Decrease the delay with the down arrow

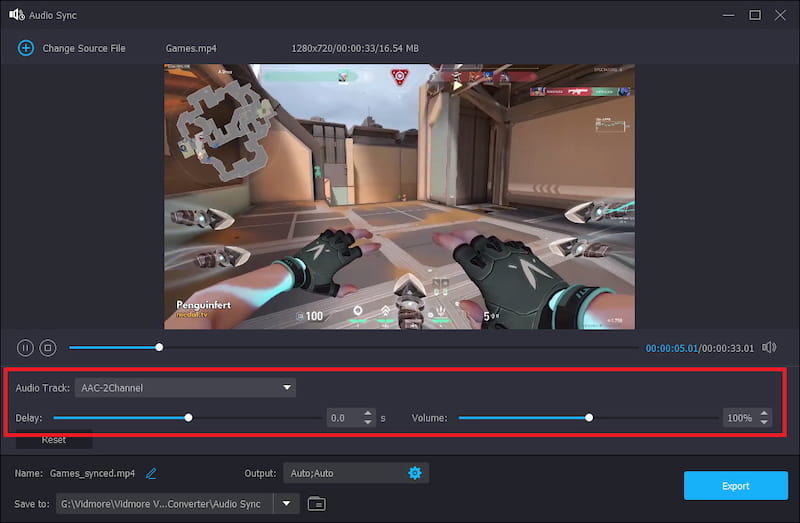tap(368, 422)
